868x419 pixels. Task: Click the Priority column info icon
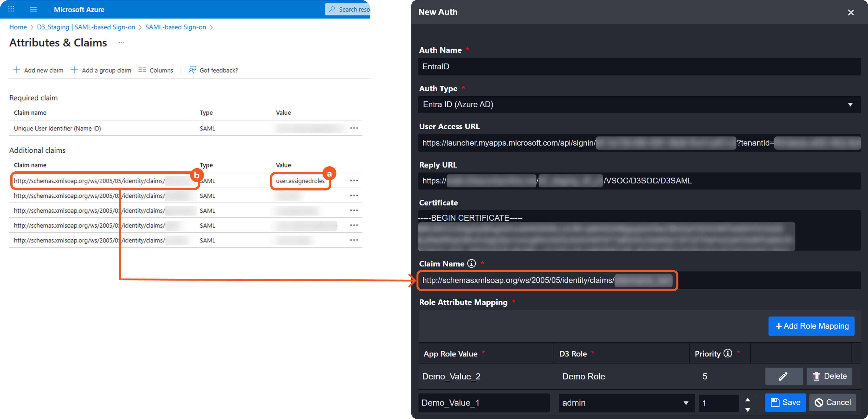[x=728, y=353]
